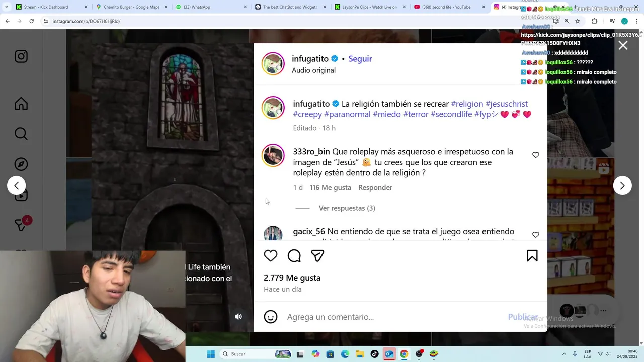Switch to the WhatsApp tab
This screenshot has width=644, height=362.
[x=210, y=7]
